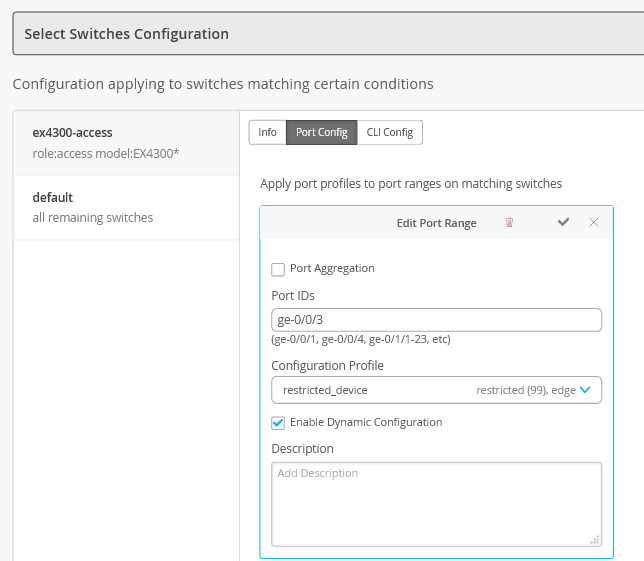Screen dimensions: 644x561
Task: Click the Port Aggregation label text
Action: 332,268
